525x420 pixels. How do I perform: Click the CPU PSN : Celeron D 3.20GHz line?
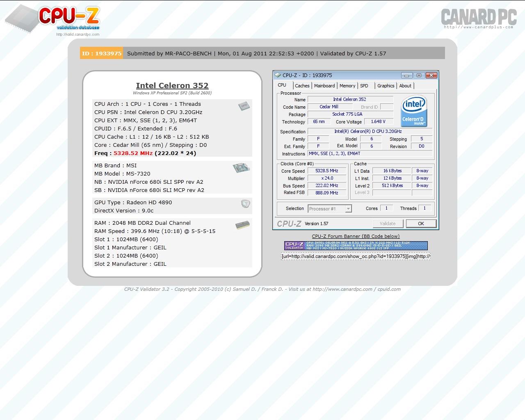point(148,112)
